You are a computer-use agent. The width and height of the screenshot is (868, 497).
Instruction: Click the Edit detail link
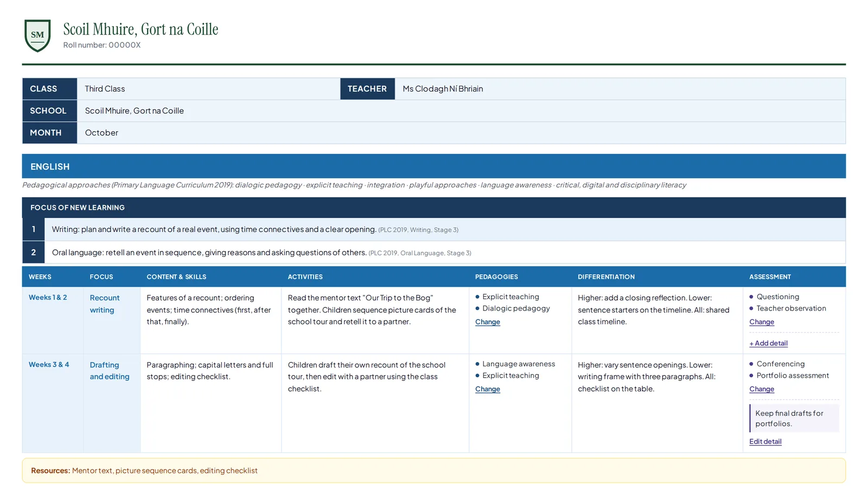[x=765, y=441]
